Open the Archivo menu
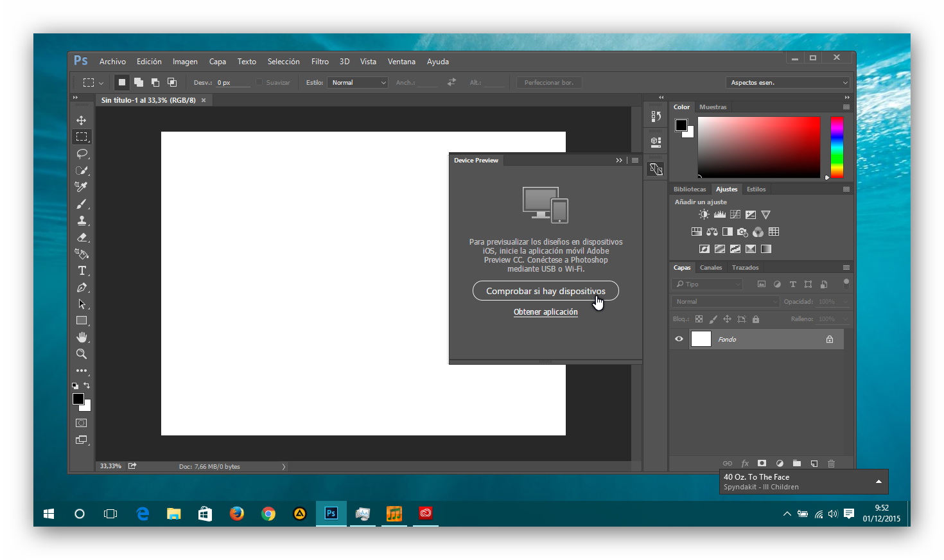The image size is (944, 560). 112,62
